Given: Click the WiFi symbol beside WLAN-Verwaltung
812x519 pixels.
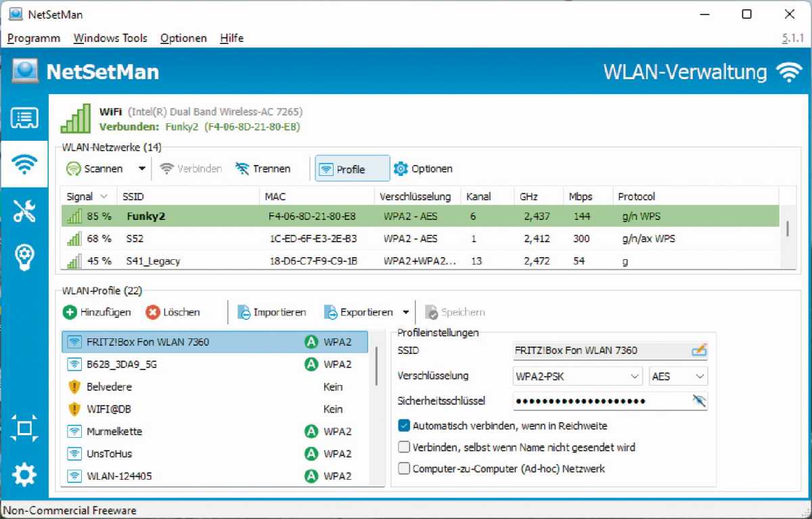Looking at the screenshot, I should coord(788,72).
